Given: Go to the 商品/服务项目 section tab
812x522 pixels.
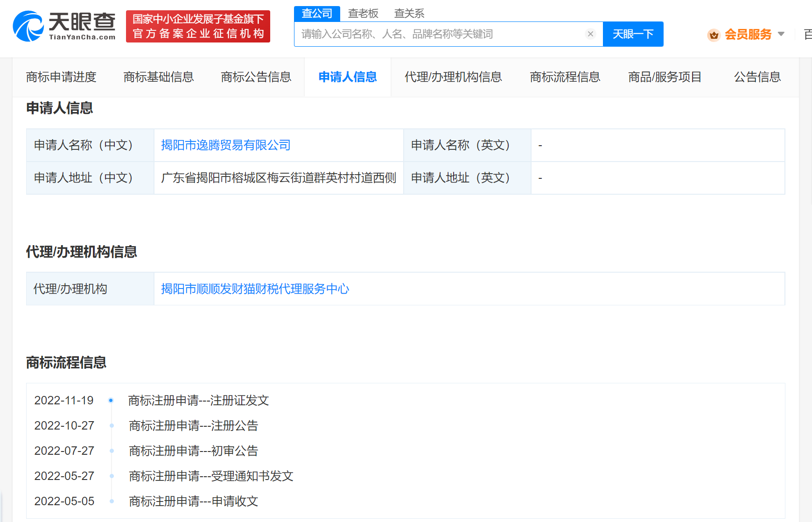Looking at the screenshot, I should coord(665,77).
